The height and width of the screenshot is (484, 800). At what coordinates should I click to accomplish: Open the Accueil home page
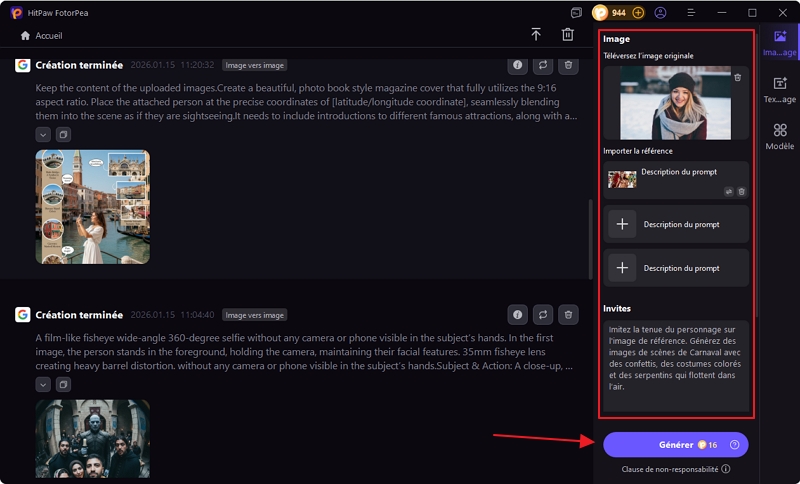click(41, 35)
